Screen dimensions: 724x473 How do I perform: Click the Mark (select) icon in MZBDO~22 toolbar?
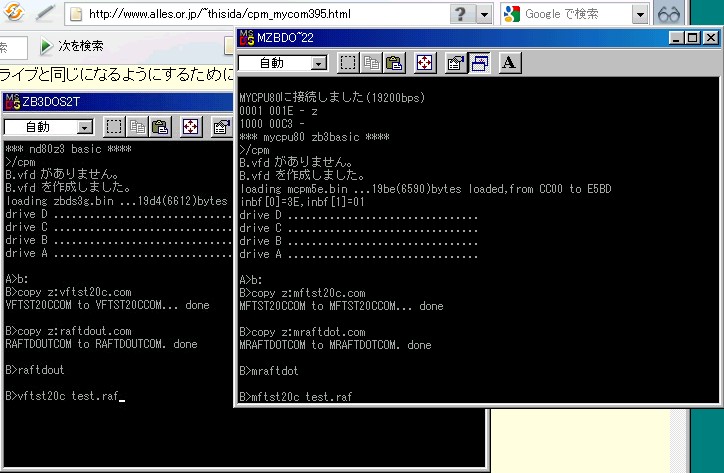(x=348, y=63)
